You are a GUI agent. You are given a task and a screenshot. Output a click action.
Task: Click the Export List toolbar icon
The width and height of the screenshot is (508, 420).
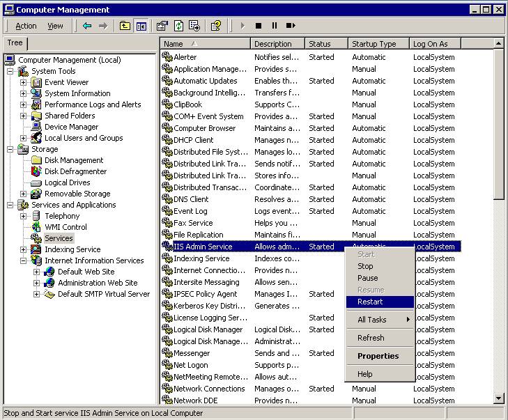pyautogui.click(x=194, y=26)
